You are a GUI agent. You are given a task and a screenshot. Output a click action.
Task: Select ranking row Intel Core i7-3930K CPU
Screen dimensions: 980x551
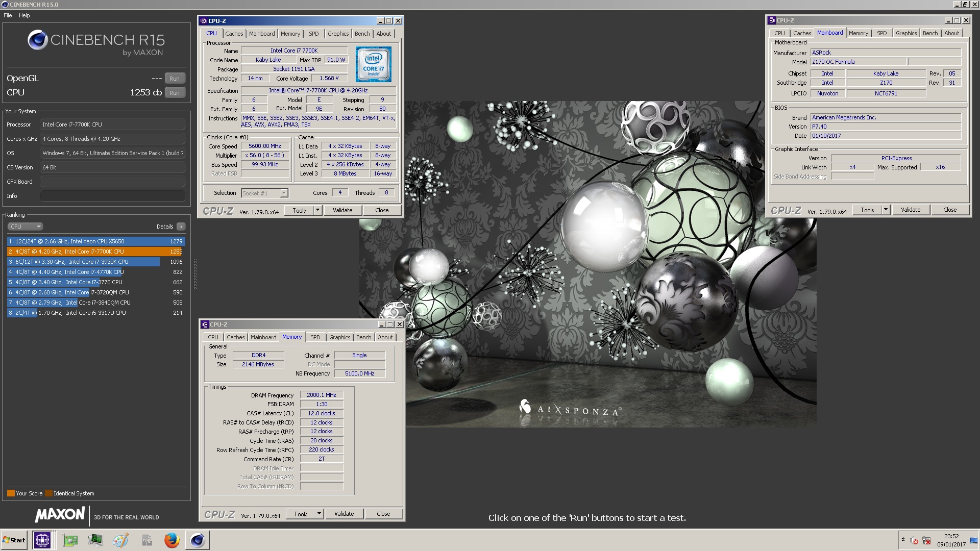pyautogui.click(x=96, y=262)
